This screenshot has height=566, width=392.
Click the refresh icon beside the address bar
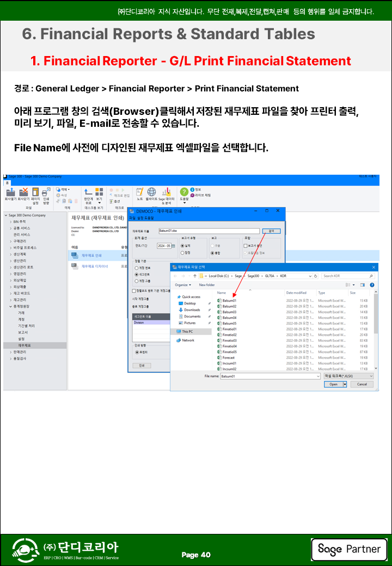[316, 276]
